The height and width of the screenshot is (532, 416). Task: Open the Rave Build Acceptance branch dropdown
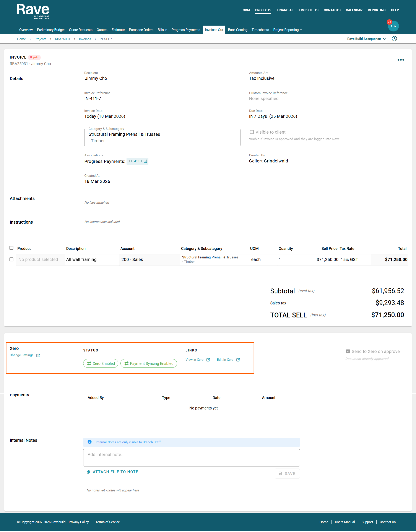(x=366, y=39)
